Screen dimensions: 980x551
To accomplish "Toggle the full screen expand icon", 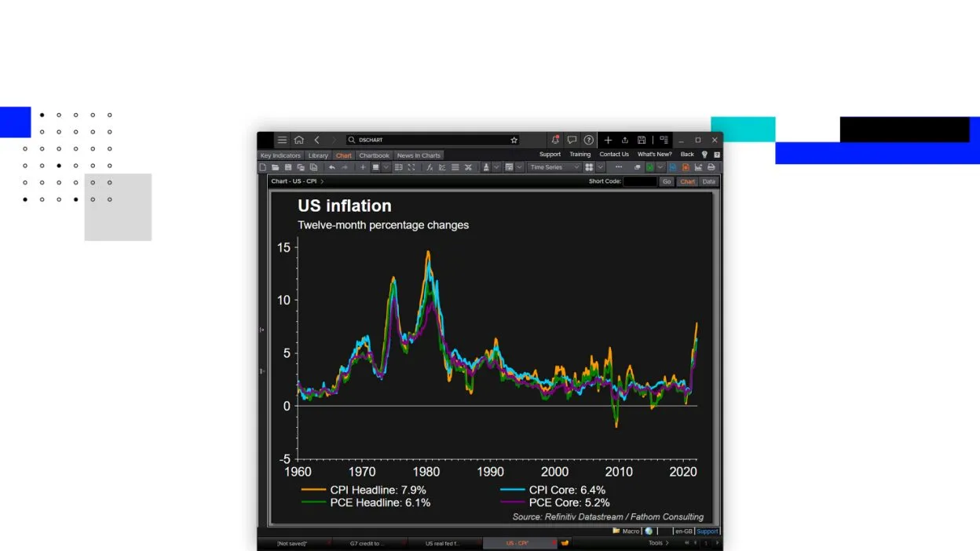I will 411,167.
